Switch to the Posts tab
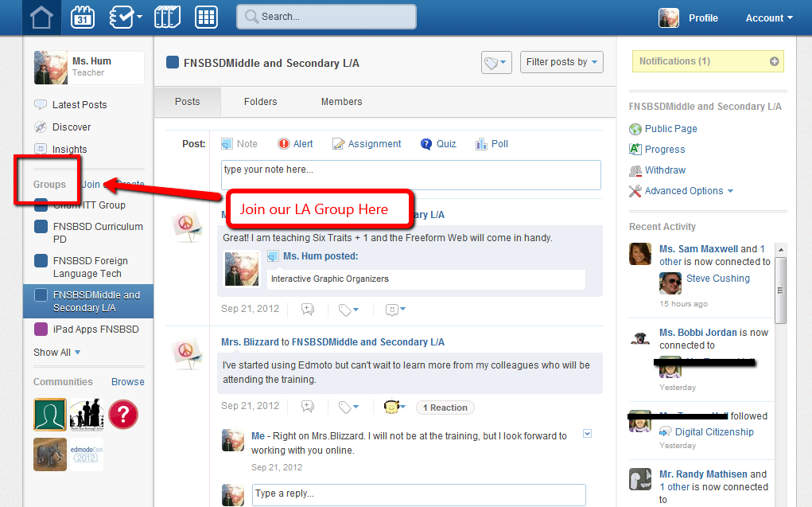 point(188,102)
